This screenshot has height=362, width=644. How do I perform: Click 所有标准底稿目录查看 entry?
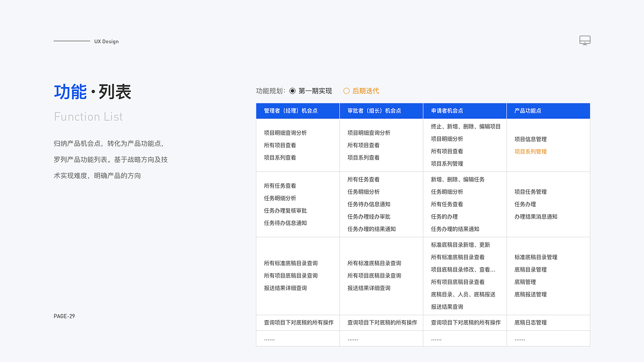(458, 257)
